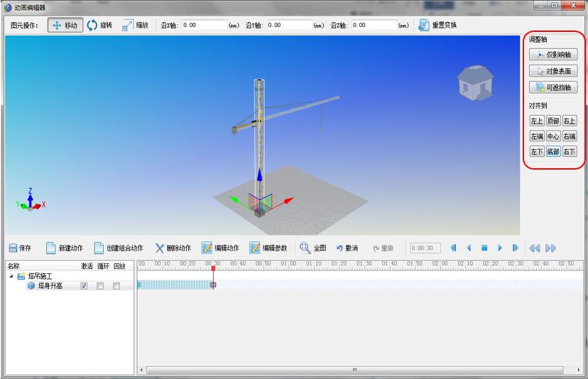Click the timeline scrollbar right arrow

coord(579,370)
